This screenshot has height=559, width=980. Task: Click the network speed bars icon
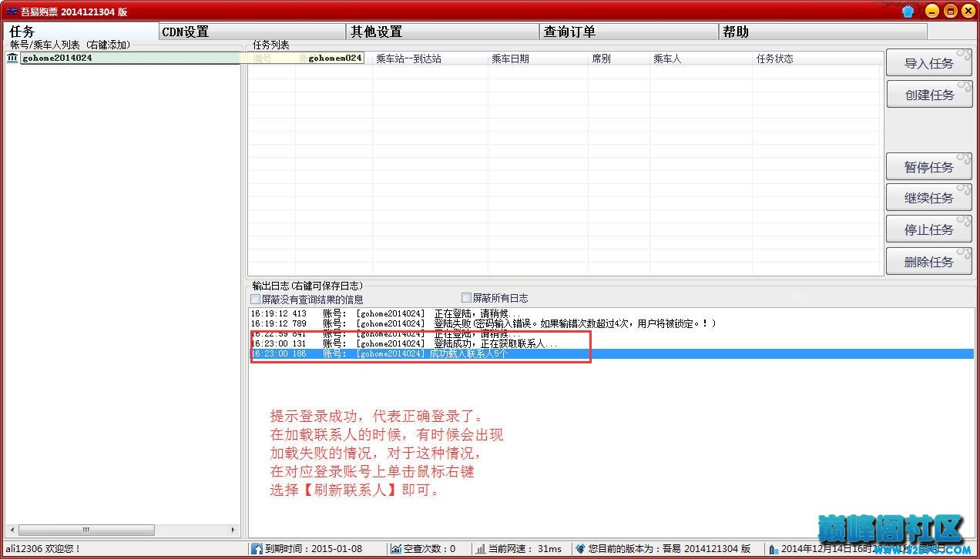click(481, 549)
